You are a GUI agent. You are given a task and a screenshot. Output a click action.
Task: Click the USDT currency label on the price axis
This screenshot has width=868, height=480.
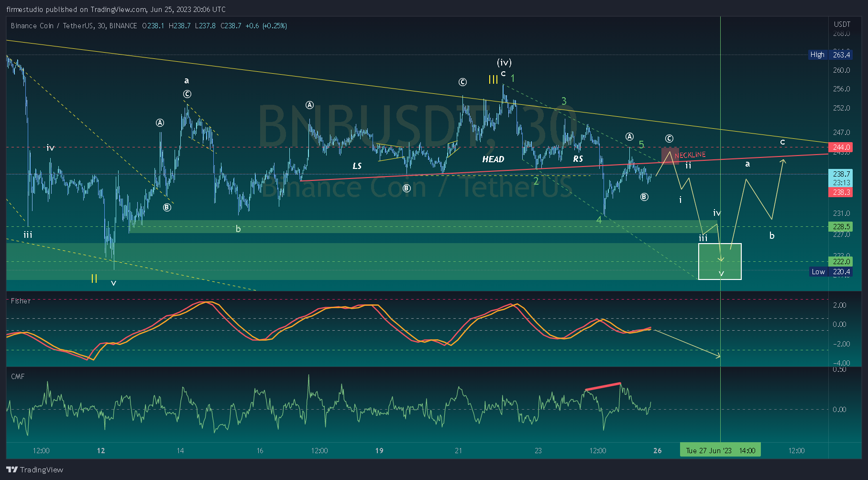click(842, 24)
